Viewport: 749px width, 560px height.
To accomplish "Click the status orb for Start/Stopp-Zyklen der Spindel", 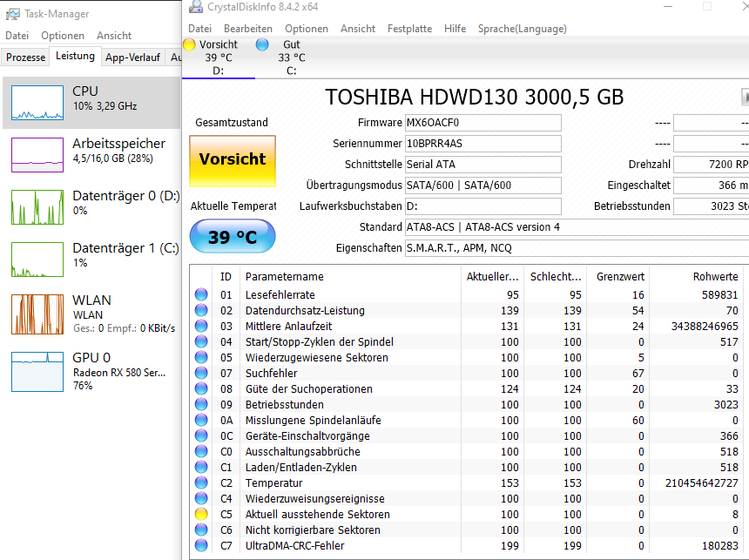I will tap(201, 342).
